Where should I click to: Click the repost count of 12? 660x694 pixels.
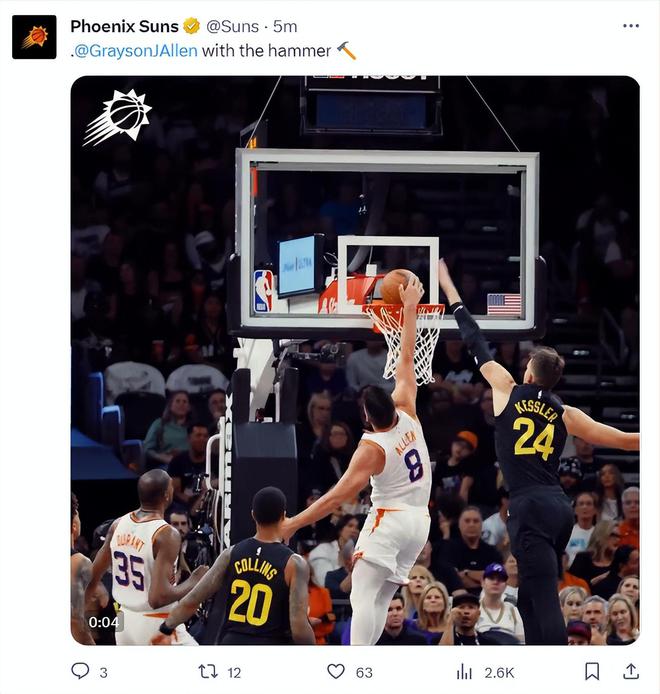[x=234, y=672]
